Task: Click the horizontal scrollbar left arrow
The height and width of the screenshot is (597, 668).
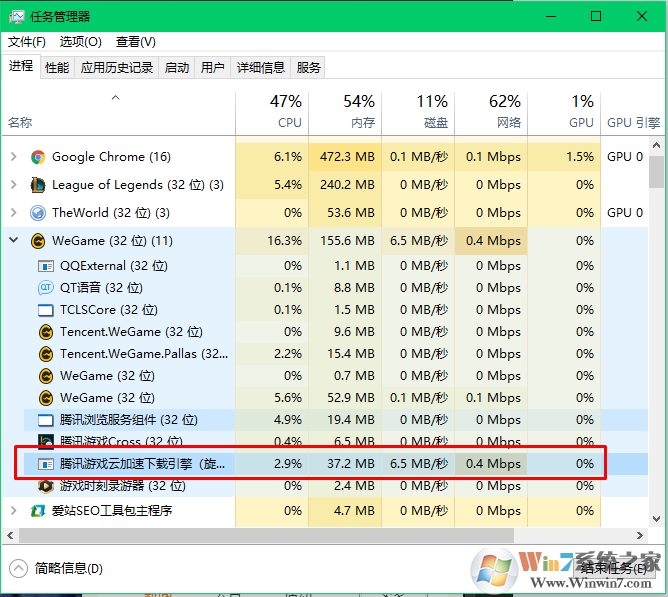Action: (x=10, y=536)
